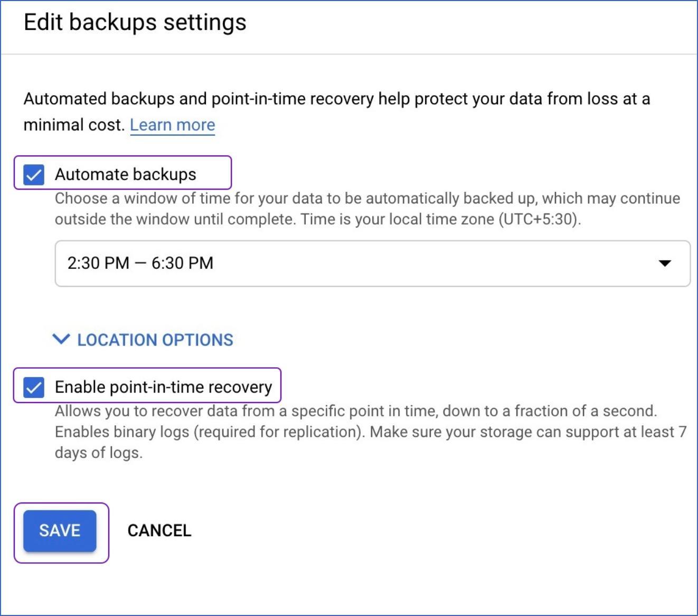Click the LOCATION OPTIONS expander text
Screen dimensions: 698x616
pos(155,340)
